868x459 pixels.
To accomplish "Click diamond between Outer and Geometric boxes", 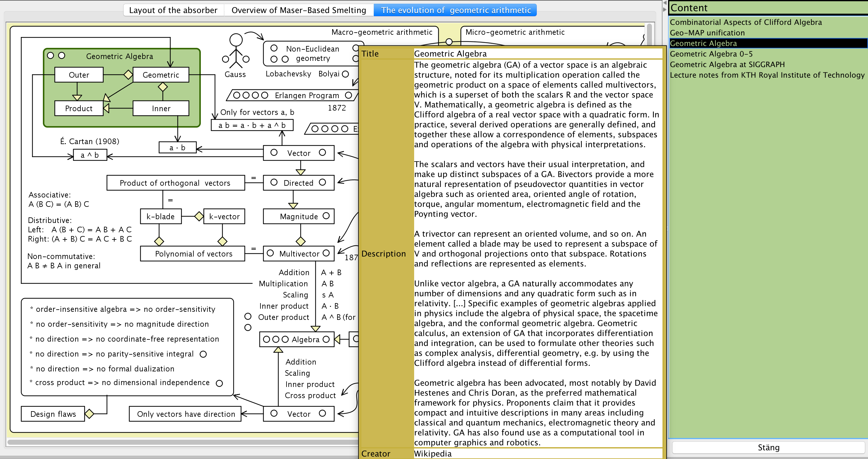I will click(x=128, y=75).
